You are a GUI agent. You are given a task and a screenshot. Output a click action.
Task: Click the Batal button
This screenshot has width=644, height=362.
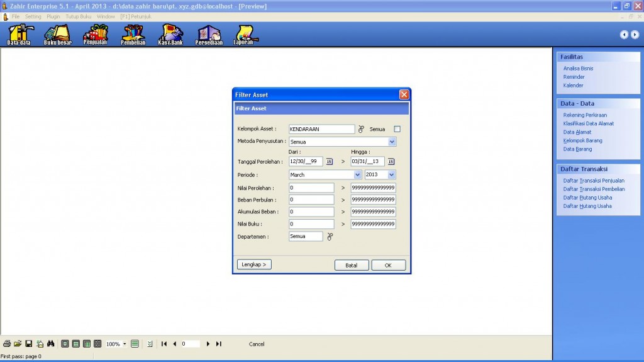click(x=352, y=265)
